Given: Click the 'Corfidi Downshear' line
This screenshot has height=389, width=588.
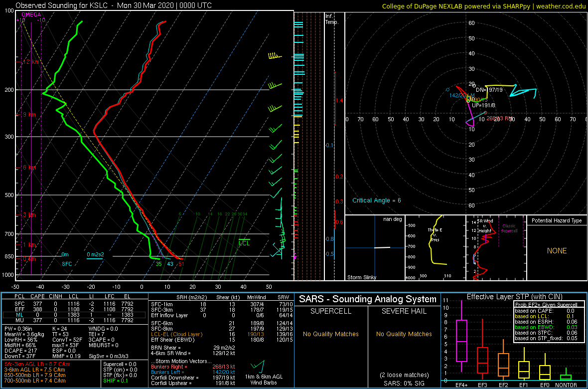Looking at the screenshot, I should coord(193,378).
